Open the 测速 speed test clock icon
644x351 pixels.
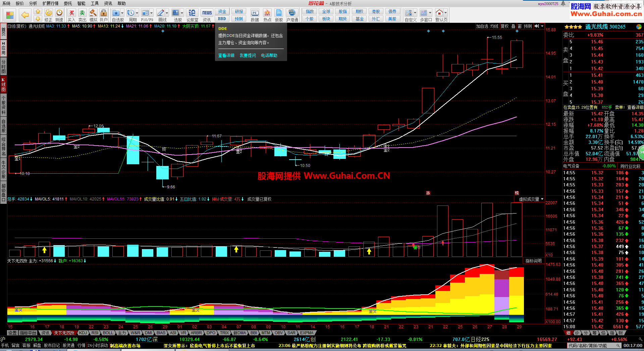59,13
